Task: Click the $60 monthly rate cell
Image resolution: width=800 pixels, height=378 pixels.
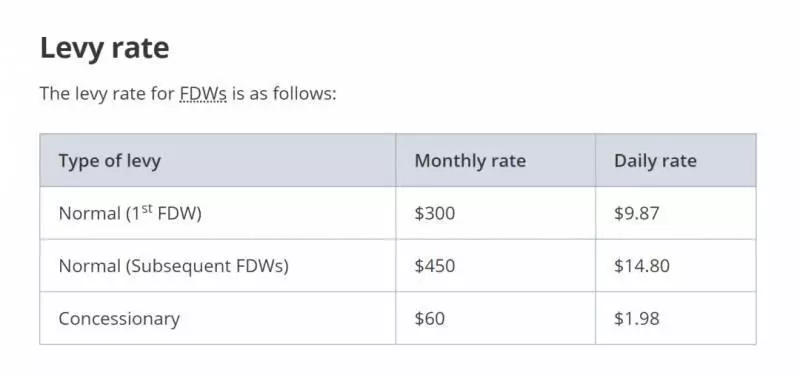Action: coord(430,319)
